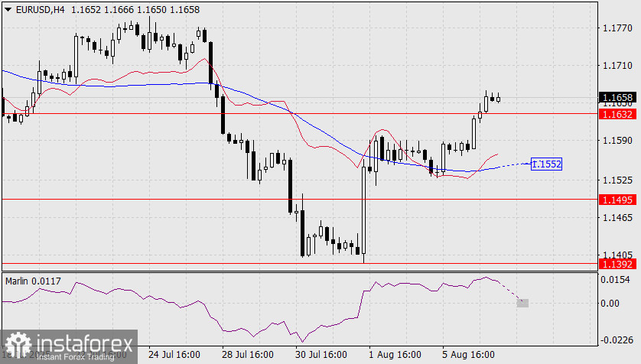The width and height of the screenshot is (641, 364).
Task: Click the horizontal red line at 1.1632
Action: 300,114
